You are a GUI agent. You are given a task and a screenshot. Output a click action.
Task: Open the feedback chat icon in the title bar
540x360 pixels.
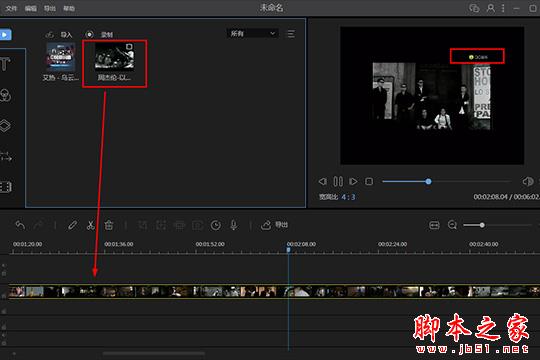[474, 8]
